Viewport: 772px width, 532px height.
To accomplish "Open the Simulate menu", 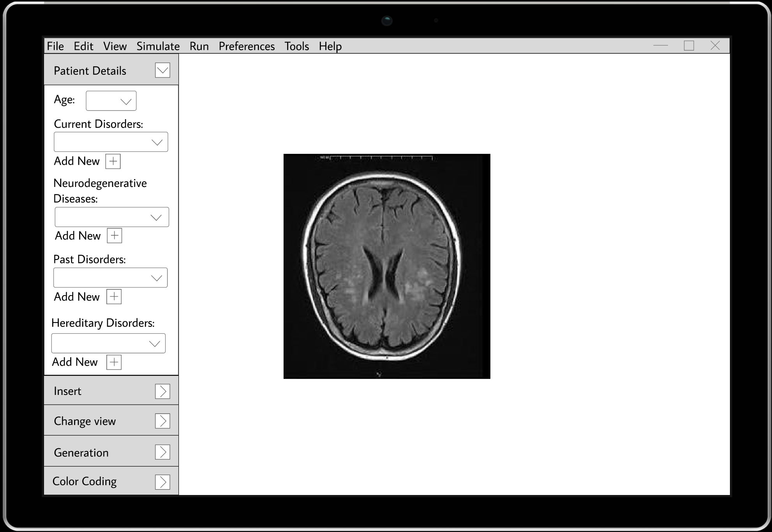I will [x=158, y=46].
